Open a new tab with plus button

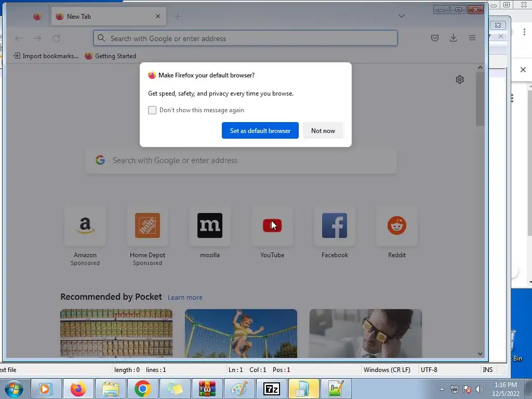pos(178,16)
